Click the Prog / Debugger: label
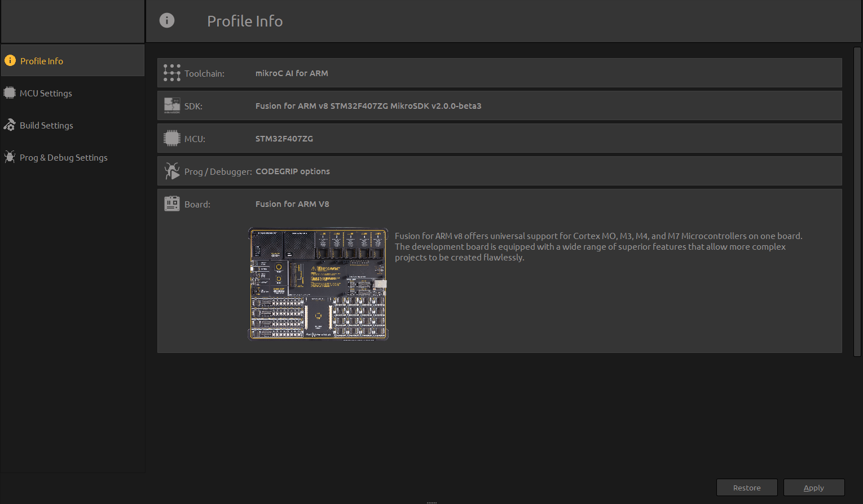863x504 pixels. coord(218,172)
